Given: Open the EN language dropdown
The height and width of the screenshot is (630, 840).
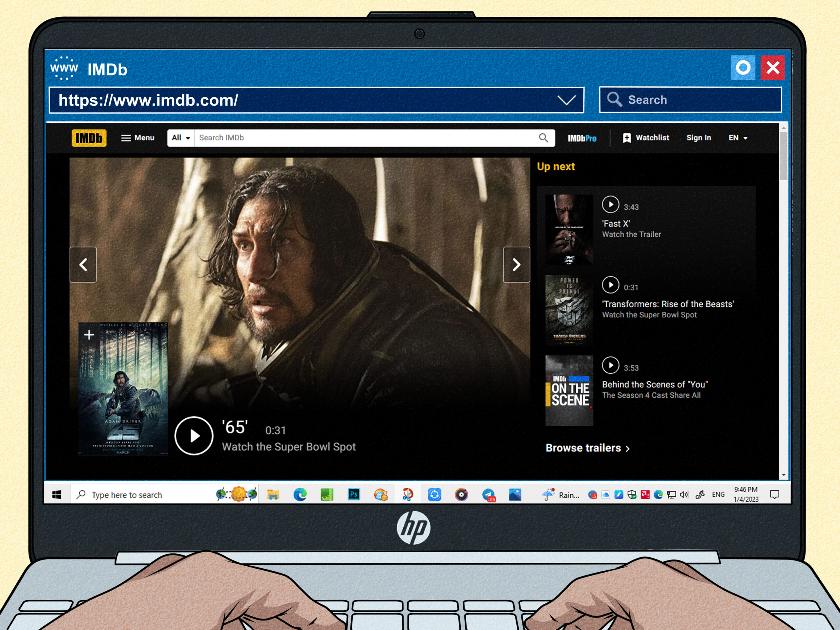Looking at the screenshot, I should [x=738, y=138].
